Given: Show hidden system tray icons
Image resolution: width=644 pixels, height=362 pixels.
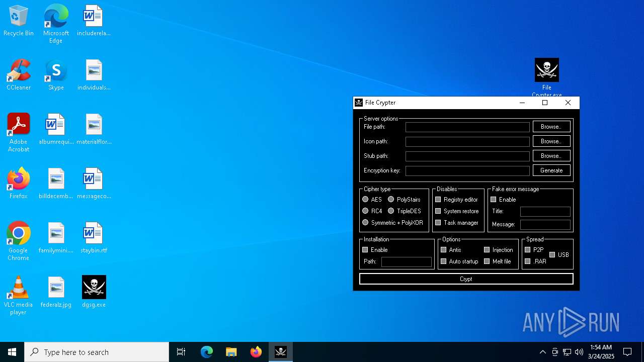Looking at the screenshot, I should [x=542, y=352].
